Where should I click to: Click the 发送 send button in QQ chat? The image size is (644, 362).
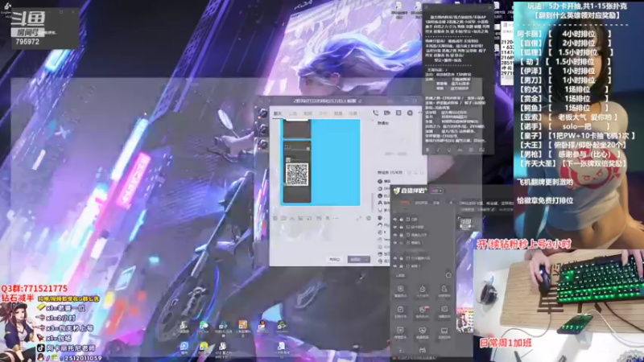coord(356,259)
